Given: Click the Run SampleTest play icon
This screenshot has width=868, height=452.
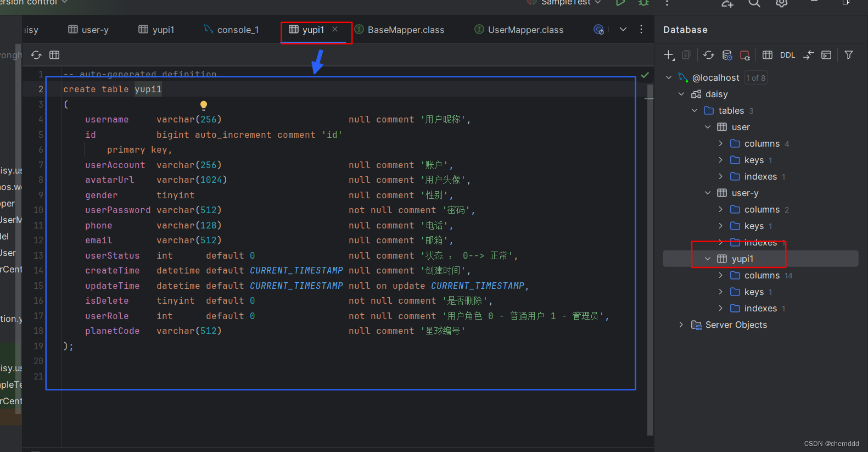Looking at the screenshot, I should [620, 3].
